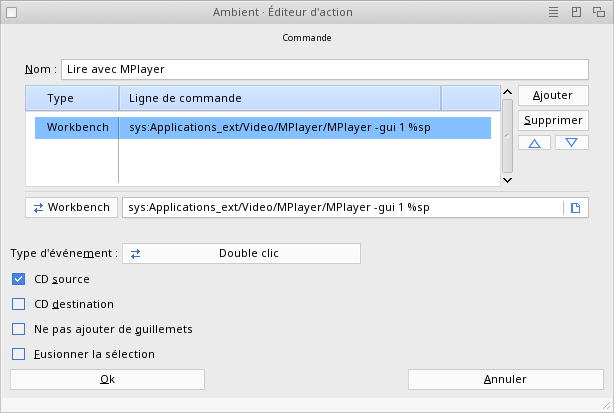Click the list scrollbar up arrow
The height and width of the screenshot is (413, 614).
tap(507, 92)
